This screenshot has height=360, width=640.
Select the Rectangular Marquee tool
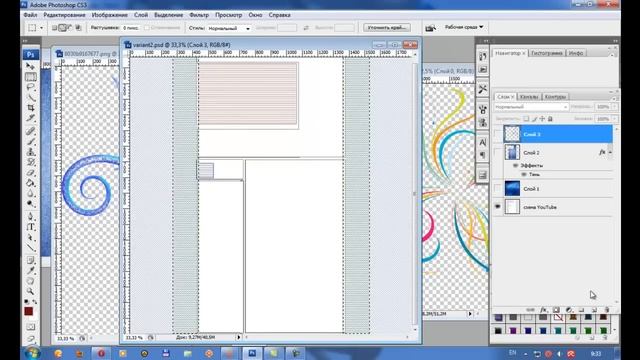[31, 77]
